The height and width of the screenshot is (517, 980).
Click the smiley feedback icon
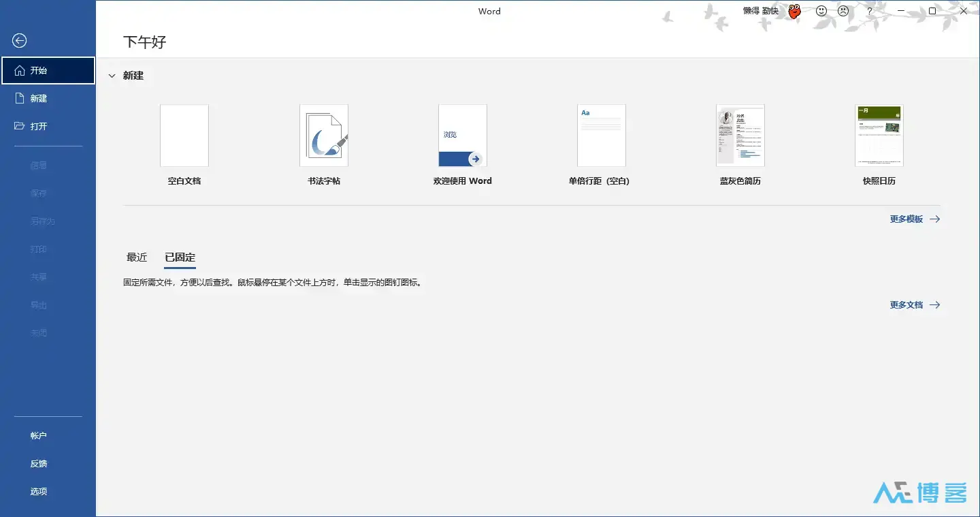coord(821,11)
